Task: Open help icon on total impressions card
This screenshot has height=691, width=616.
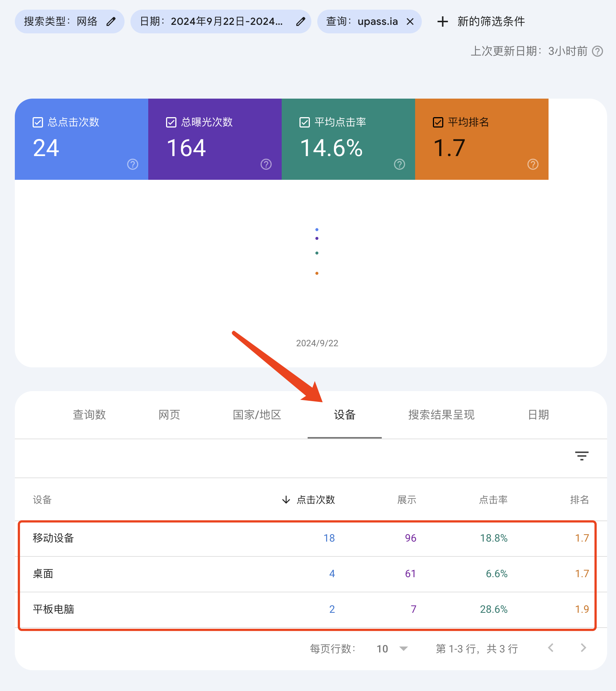Action: [266, 164]
